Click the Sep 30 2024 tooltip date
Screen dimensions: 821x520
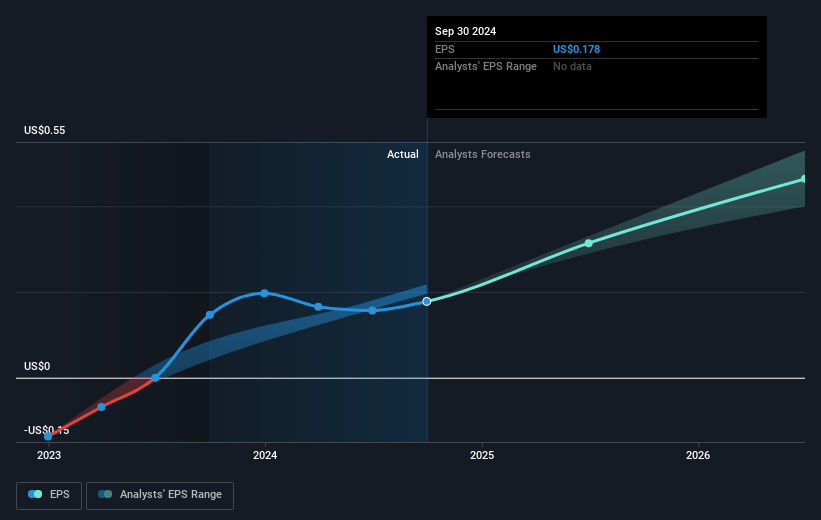click(465, 31)
